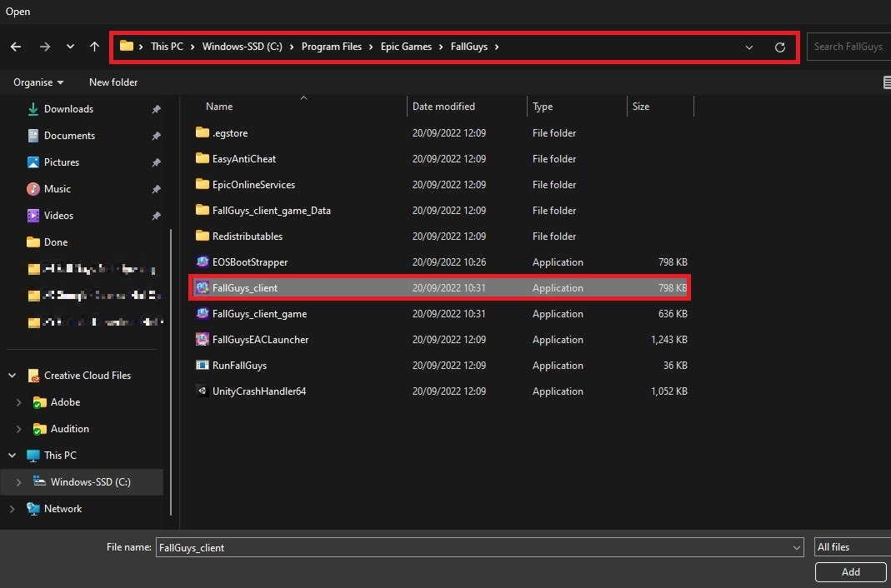Select the EpicOnlineServices folder
The image size is (891, 588).
440,185
